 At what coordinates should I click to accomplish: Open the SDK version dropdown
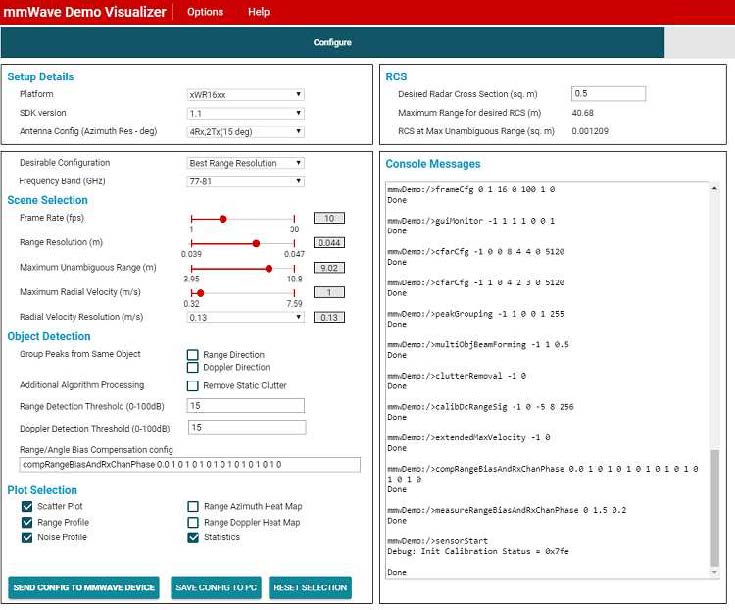coord(245,113)
